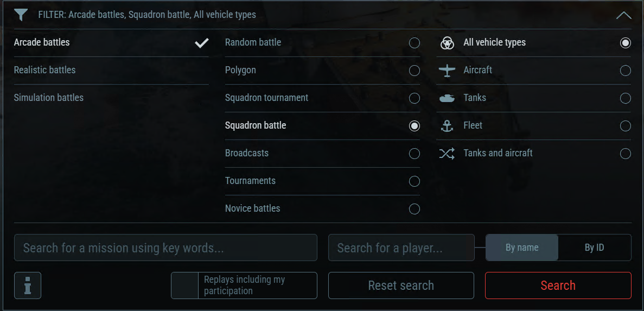Click the Aircraft plane icon

pyautogui.click(x=447, y=70)
